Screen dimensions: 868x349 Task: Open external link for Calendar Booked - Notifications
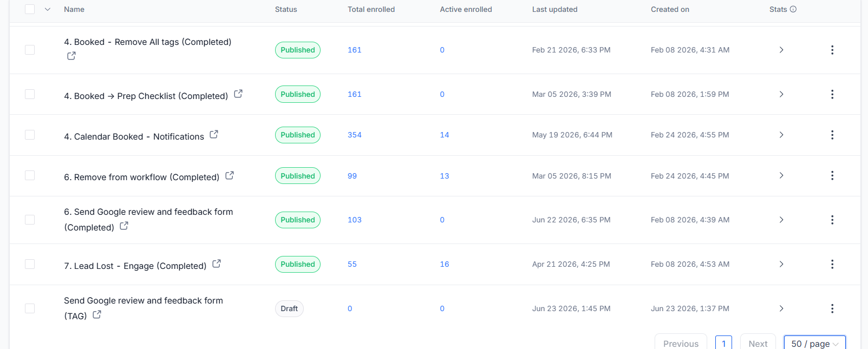[x=214, y=134]
